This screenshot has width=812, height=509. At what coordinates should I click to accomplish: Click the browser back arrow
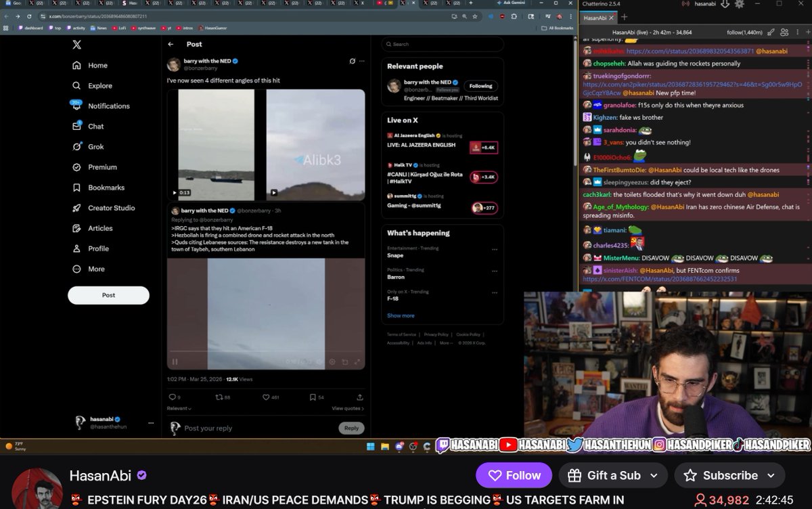[7, 16]
